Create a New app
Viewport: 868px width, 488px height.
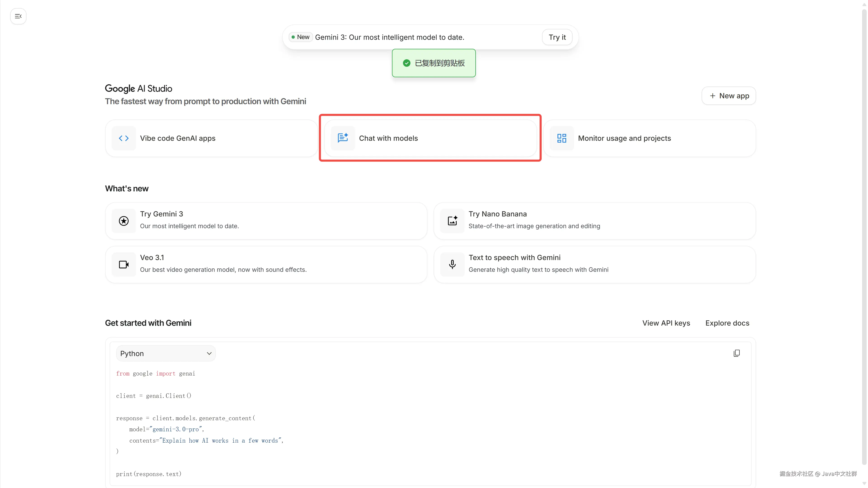click(729, 96)
